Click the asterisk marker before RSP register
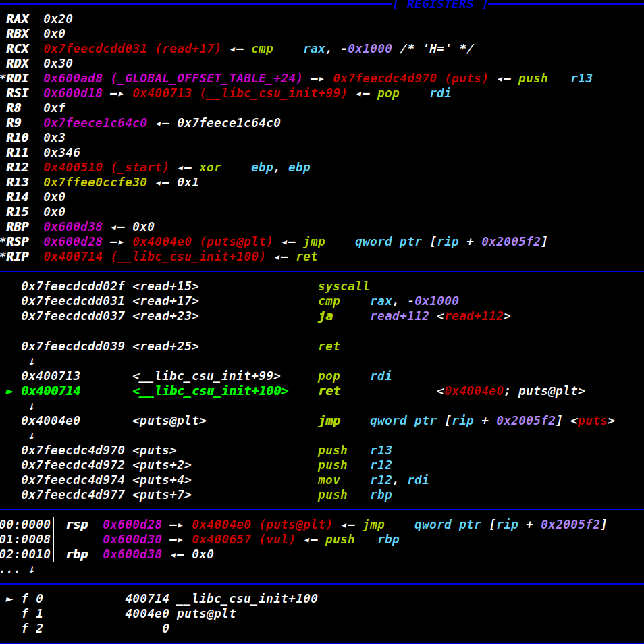Screen dimensions: 644x644 coord(3,242)
